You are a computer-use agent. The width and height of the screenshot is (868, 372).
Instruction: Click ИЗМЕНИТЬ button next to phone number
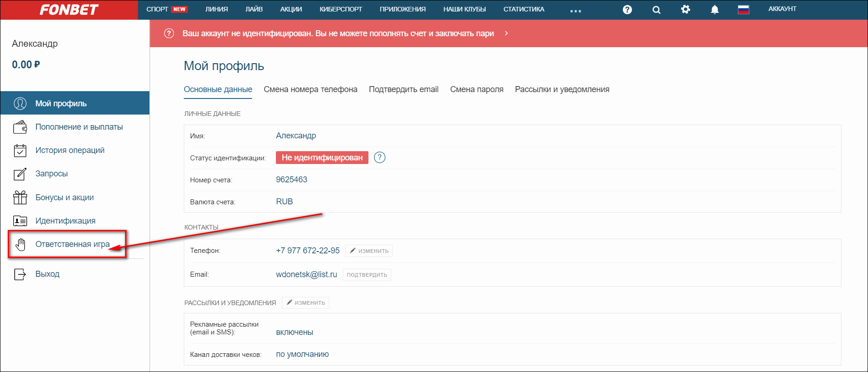[369, 251]
